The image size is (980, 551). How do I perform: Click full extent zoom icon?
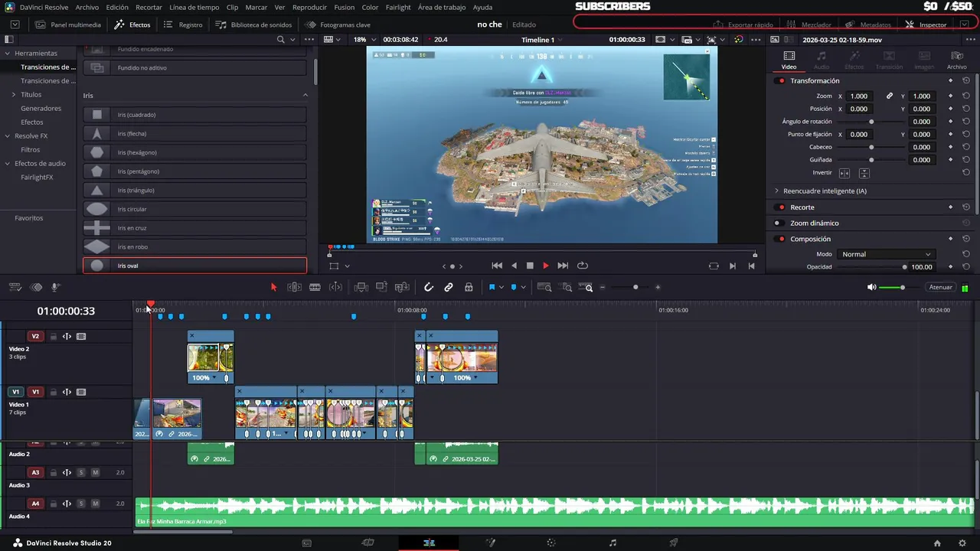(544, 287)
